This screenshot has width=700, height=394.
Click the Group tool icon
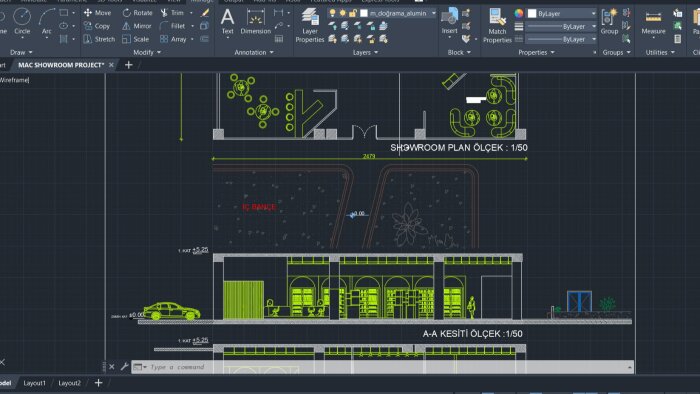click(609, 21)
